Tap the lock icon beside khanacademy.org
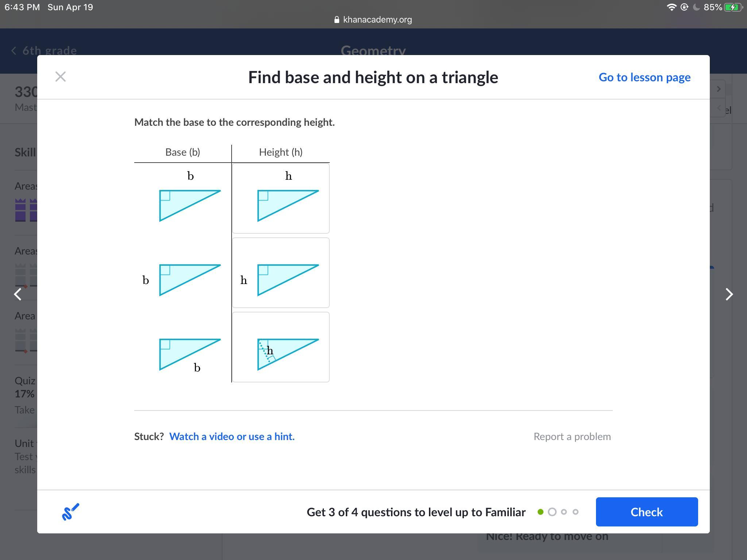 pos(337,20)
